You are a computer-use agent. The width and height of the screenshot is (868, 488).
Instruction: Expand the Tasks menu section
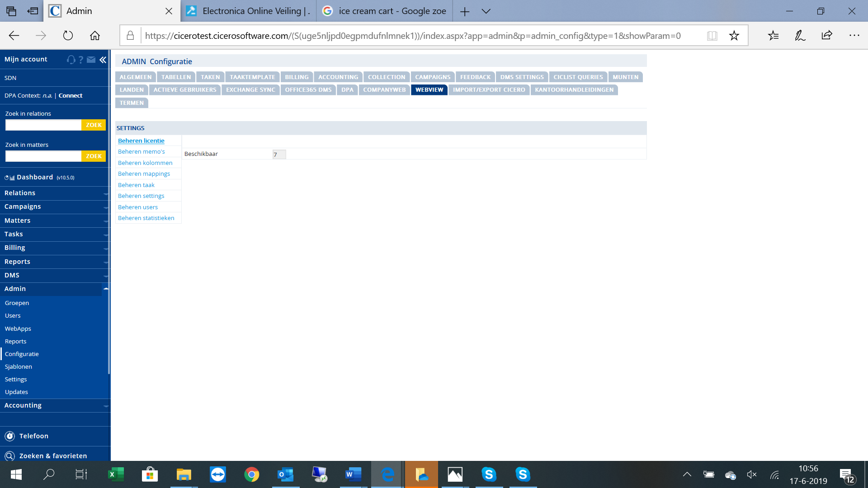pyautogui.click(x=54, y=234)
